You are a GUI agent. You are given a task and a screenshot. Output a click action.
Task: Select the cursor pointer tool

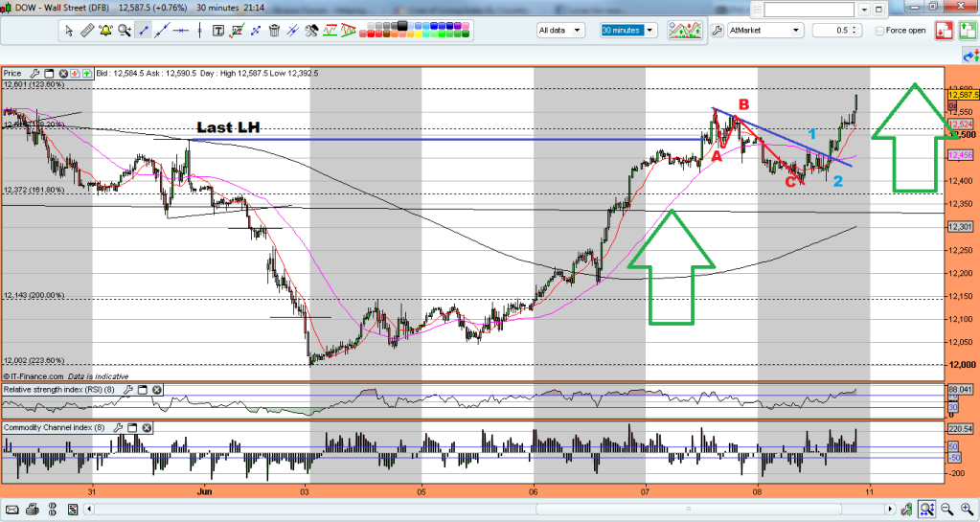pos(69,30)
